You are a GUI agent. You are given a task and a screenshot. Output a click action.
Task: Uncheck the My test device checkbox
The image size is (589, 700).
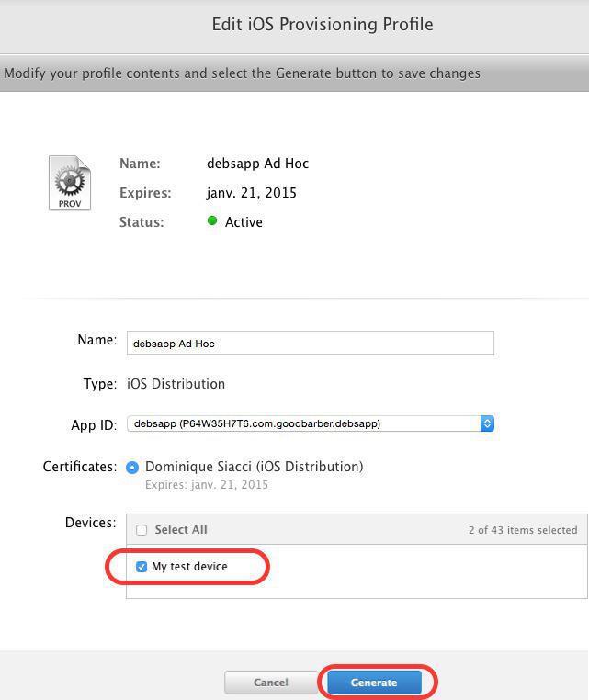tap(142, 567)
